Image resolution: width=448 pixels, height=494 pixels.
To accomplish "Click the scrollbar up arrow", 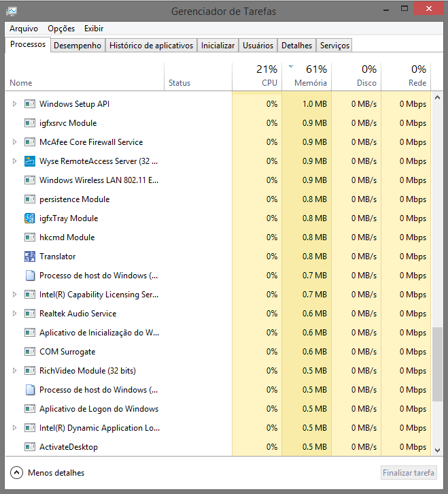I will click(437, 98).
